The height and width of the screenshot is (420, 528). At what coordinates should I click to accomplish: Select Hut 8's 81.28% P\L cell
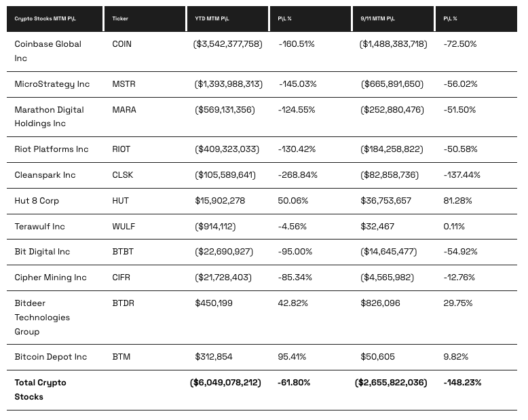pos(458,201)
